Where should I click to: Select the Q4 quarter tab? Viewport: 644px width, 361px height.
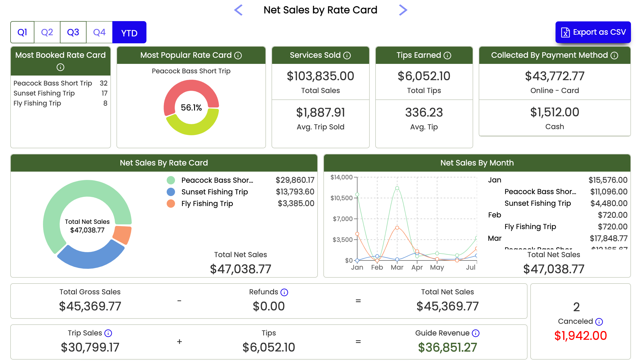pos(99,32)
